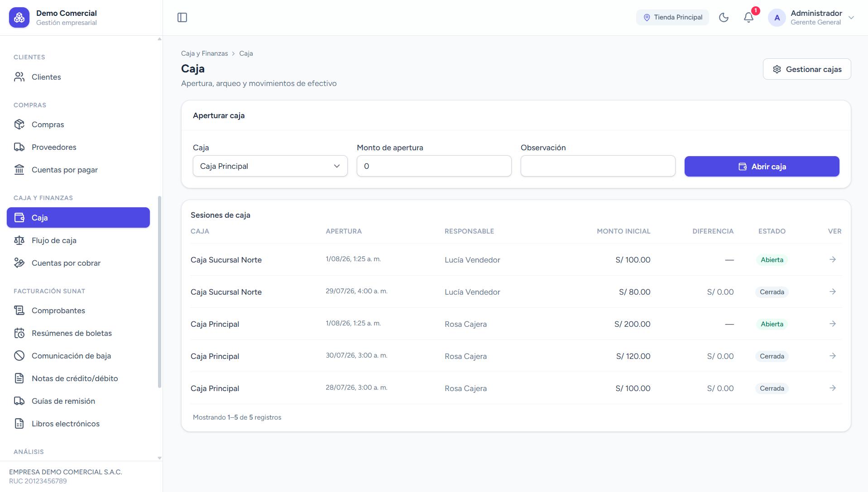Open the Caja Principal selection dropdown
This screenshot has height=492, width=868.
point(270,166)
